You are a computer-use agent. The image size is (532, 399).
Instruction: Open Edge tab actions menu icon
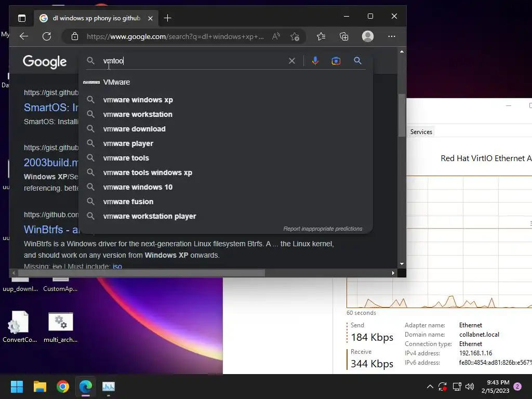pos(22,18)
